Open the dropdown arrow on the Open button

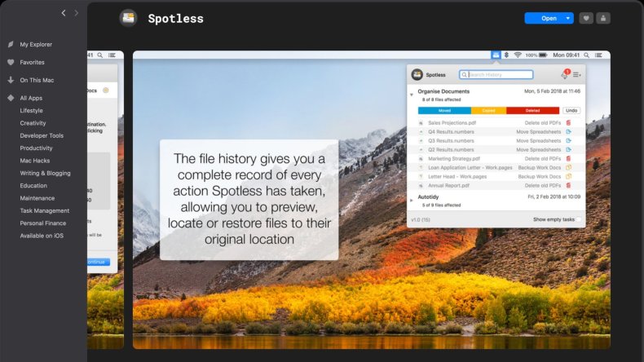tap(568, 18)
